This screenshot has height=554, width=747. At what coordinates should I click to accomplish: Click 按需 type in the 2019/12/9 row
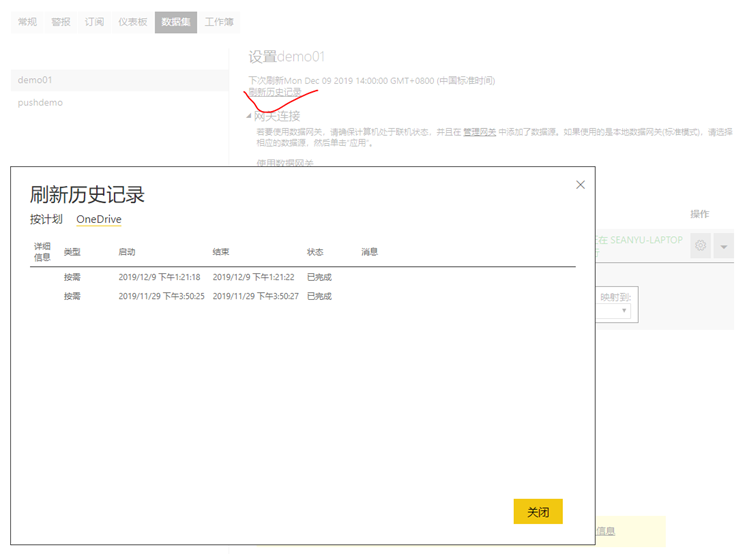[72, 277]
